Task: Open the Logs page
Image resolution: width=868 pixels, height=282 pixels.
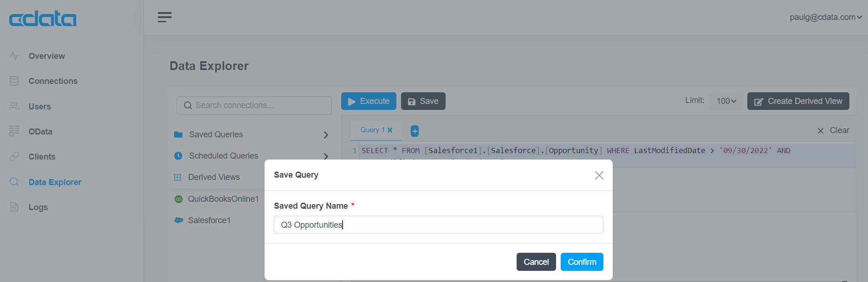Action: click(38, 207)
